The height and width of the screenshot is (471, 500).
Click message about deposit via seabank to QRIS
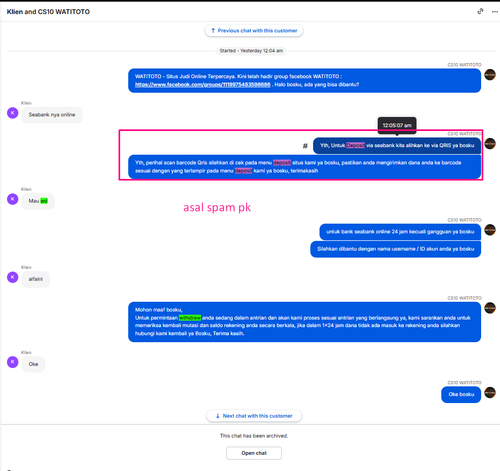pyautogui.click(x=397, y=145)
